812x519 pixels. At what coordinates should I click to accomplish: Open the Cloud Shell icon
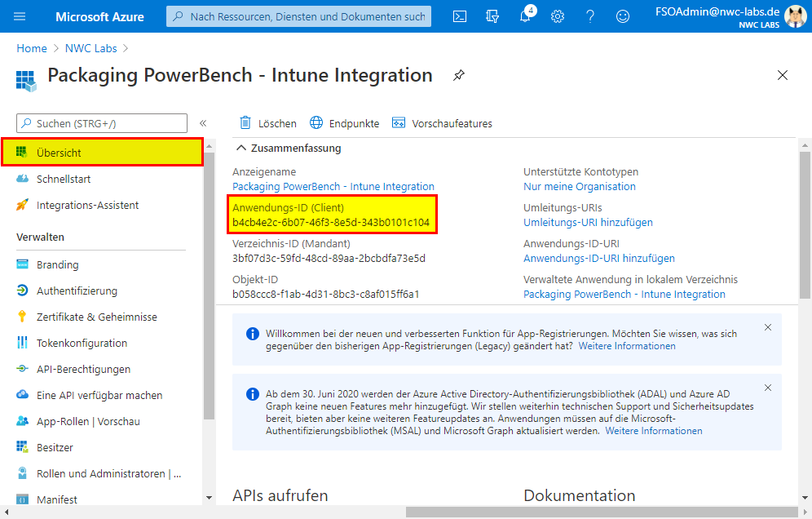pos(460,16)
